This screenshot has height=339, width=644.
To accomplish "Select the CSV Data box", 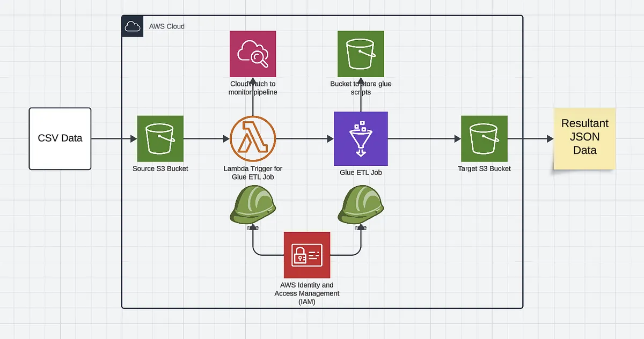I will tap(60, 138).
